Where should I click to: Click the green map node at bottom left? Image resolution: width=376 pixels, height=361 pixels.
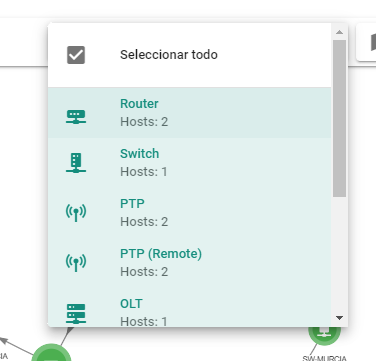[51, 353]
